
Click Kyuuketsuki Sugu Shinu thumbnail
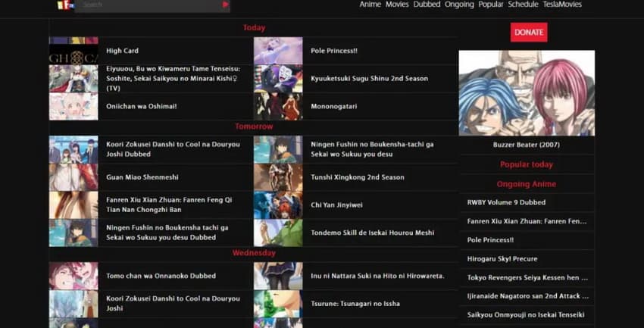pyautogui.click(x=278, y=79)
